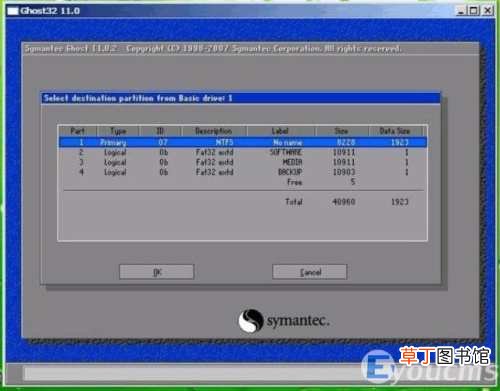The width and height of the screenshot is (500, 391).
Task: Click the Part column header
Action: (78, 131)
